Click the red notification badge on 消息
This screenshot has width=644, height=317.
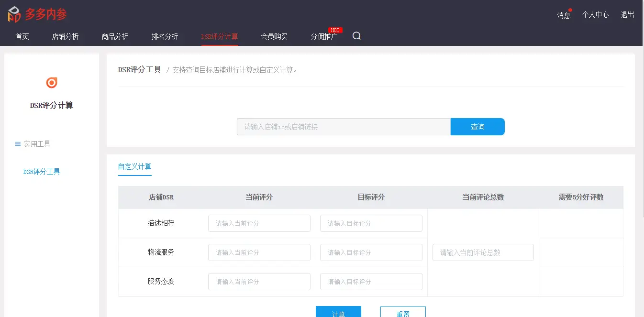pyautogui.click(x=569, y=9)
